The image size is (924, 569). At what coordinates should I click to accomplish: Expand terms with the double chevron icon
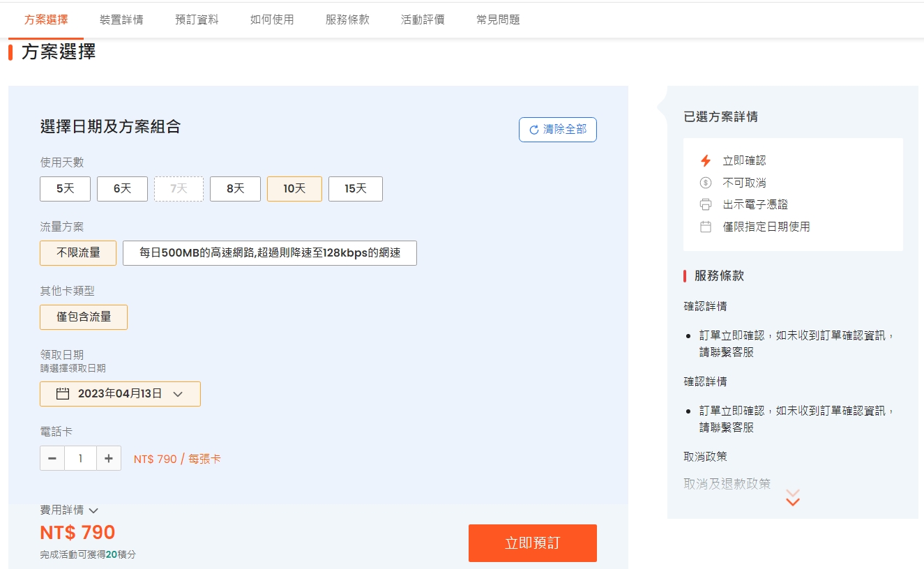pyautogui.click(x=793, y=497)
